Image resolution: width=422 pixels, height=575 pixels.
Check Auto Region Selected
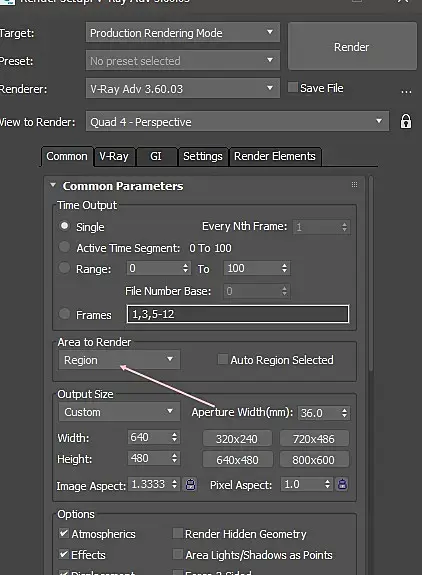click(223, 359)
